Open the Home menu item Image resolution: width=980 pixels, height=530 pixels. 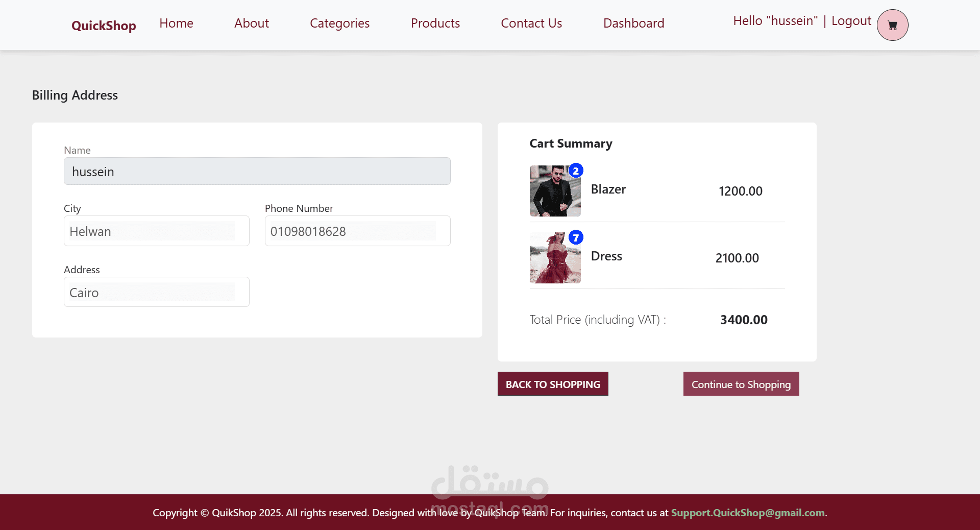pos(176,23)
